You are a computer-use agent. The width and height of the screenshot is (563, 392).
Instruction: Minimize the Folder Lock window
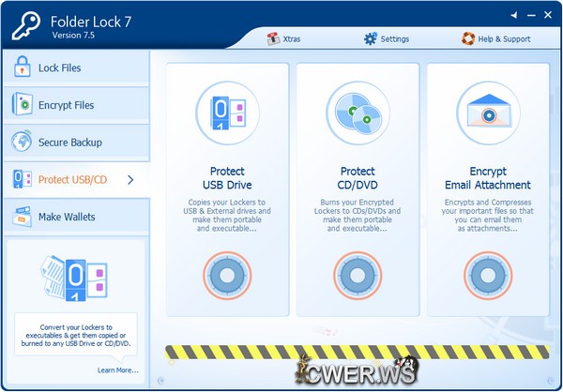tap(531, 15)
